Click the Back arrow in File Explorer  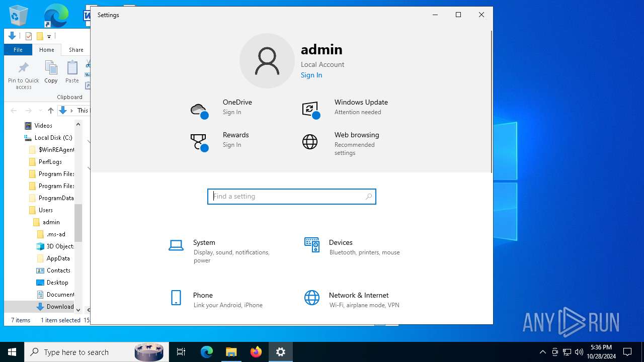pyautogui.click(x=14, y=111)
